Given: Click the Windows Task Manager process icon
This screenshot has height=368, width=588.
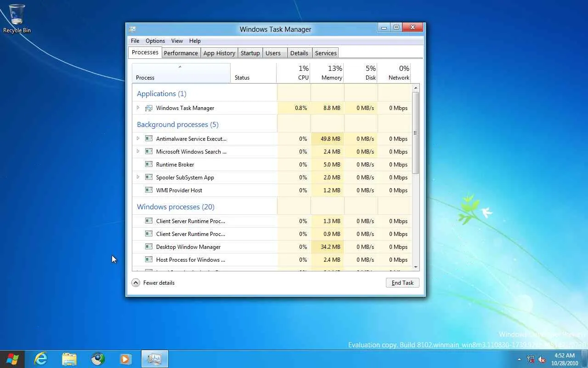Looking at the screenshot, I should [149, 108].
